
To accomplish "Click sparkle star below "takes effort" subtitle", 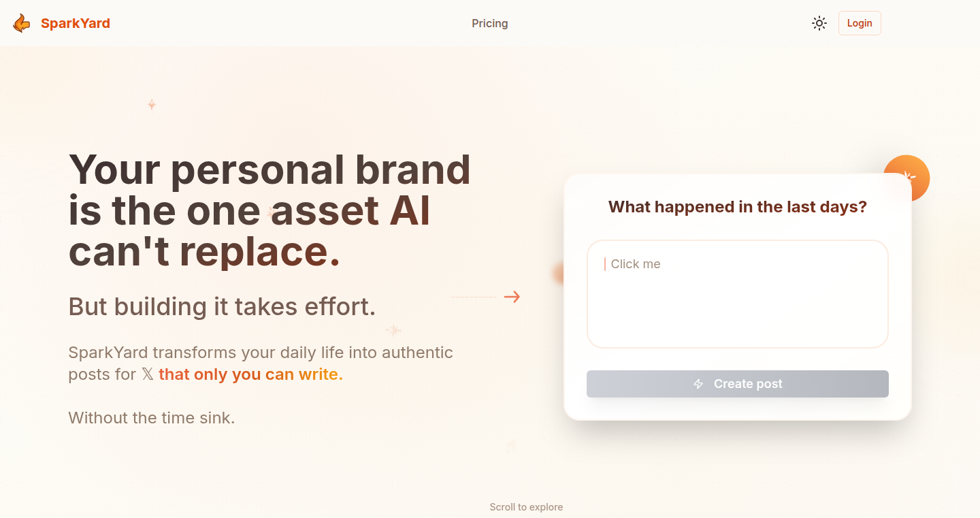I will click(393, 330).
